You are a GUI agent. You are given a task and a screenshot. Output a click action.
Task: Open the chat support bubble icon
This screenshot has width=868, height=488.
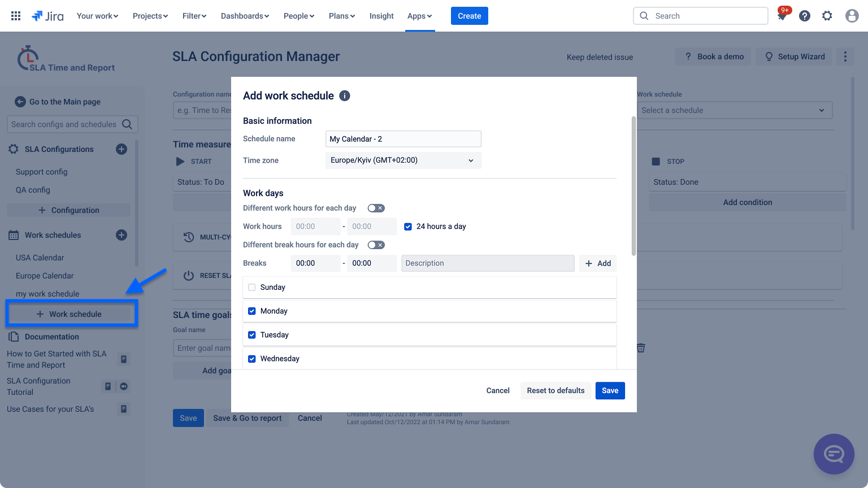click(834, 454)
